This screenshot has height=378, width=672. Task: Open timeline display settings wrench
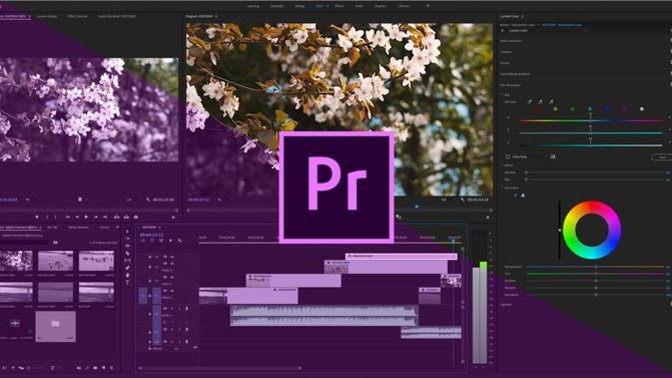pos(180,240)
